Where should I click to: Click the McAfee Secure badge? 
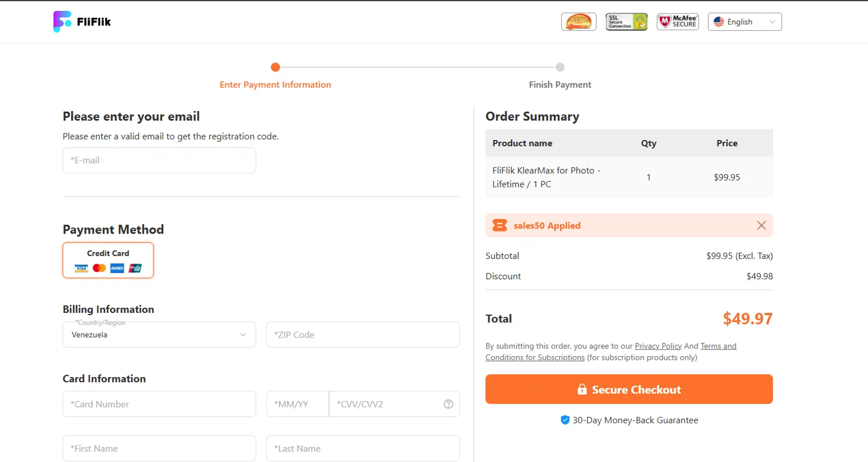coord(678,22)
